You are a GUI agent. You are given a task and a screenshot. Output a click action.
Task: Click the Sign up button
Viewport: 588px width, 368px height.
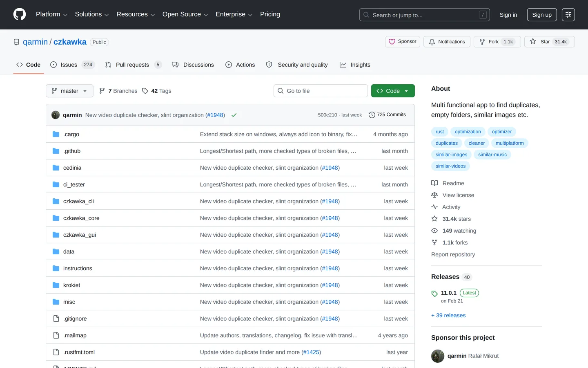coord(541,15)
